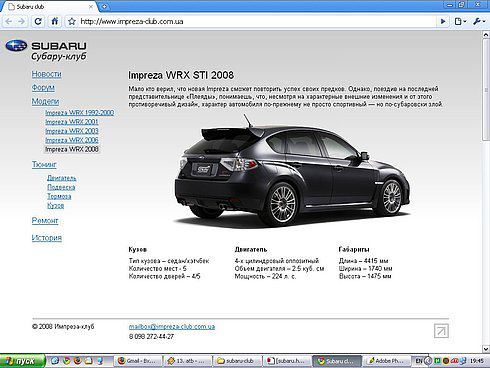
Task: Click the browser forward arrow
Action: 21,22
